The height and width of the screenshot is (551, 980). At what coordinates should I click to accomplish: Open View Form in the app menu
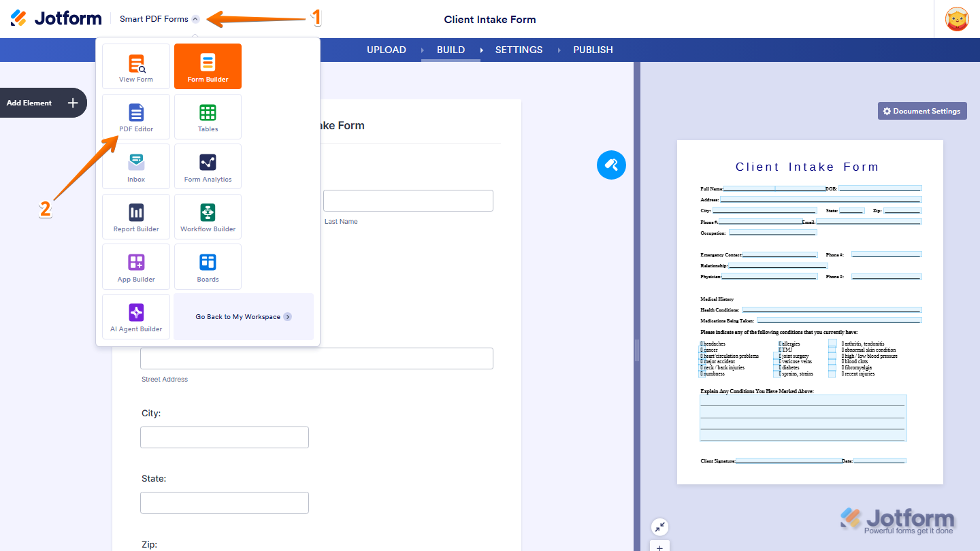coord(136,67)
